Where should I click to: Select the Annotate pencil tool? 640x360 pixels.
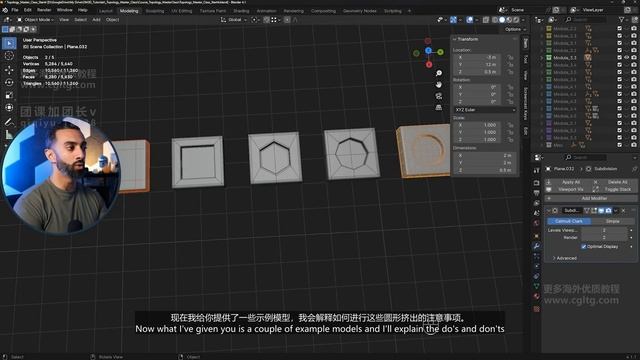click(9, 122)
